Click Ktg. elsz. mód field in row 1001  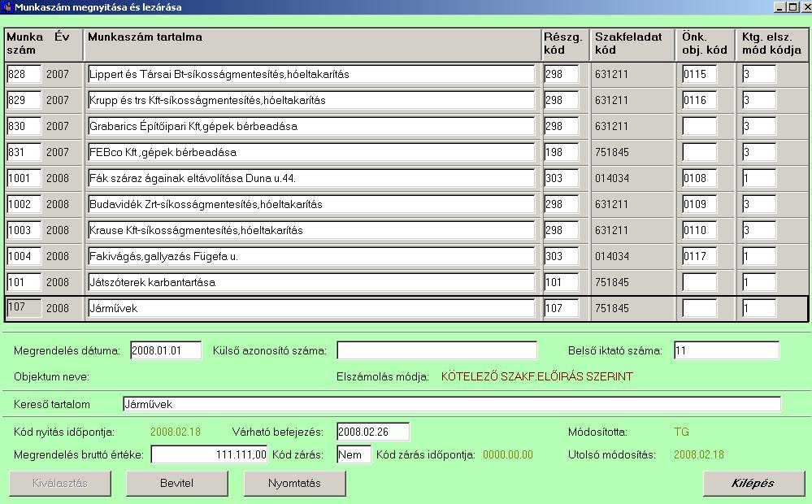759,178
